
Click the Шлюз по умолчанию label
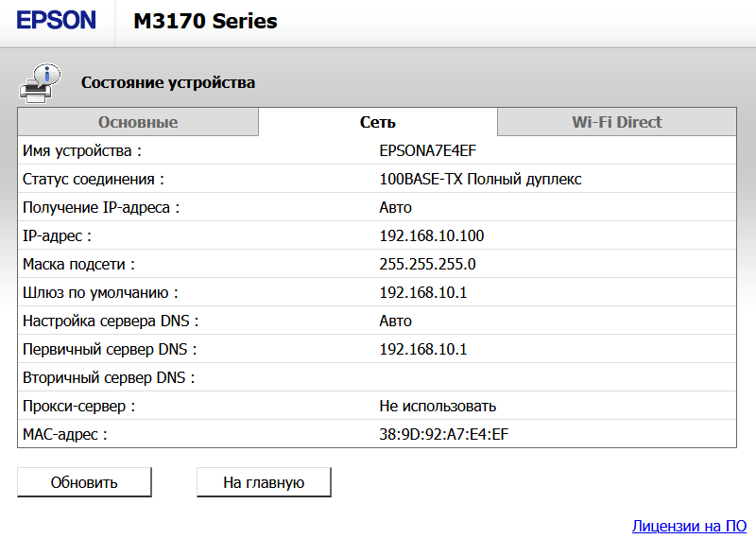(x=100, y=292)
